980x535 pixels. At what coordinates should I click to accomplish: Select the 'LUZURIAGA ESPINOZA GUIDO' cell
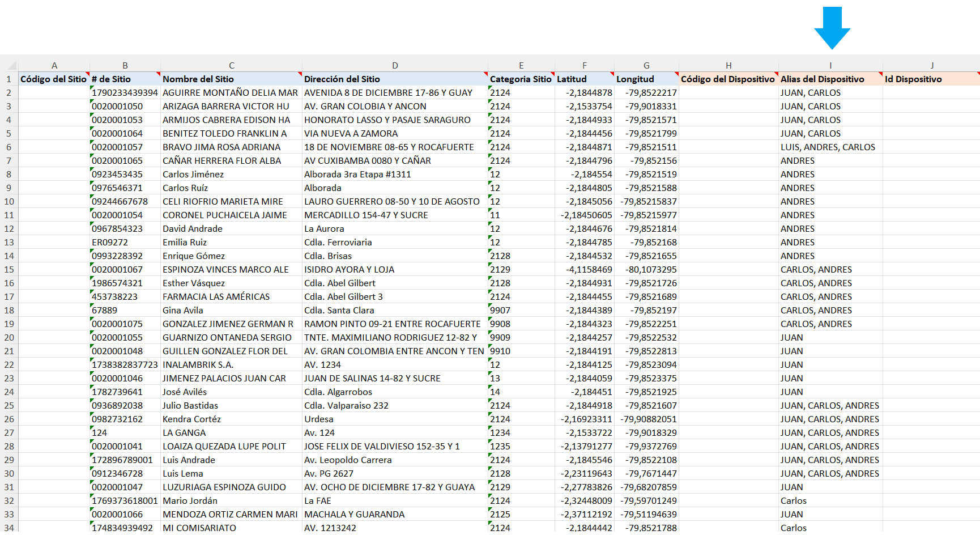click(232, 487)
